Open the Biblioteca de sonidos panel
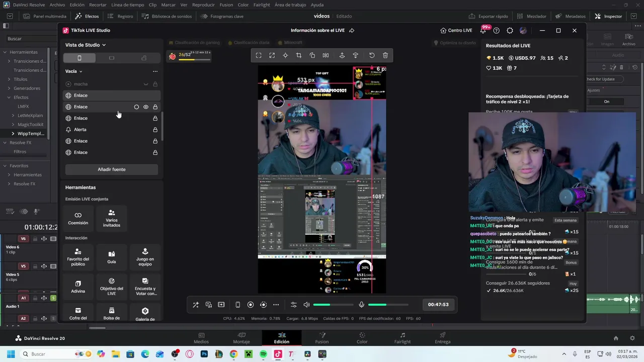The width and height of the screenshot is (644, 362). tap(167, 16)
